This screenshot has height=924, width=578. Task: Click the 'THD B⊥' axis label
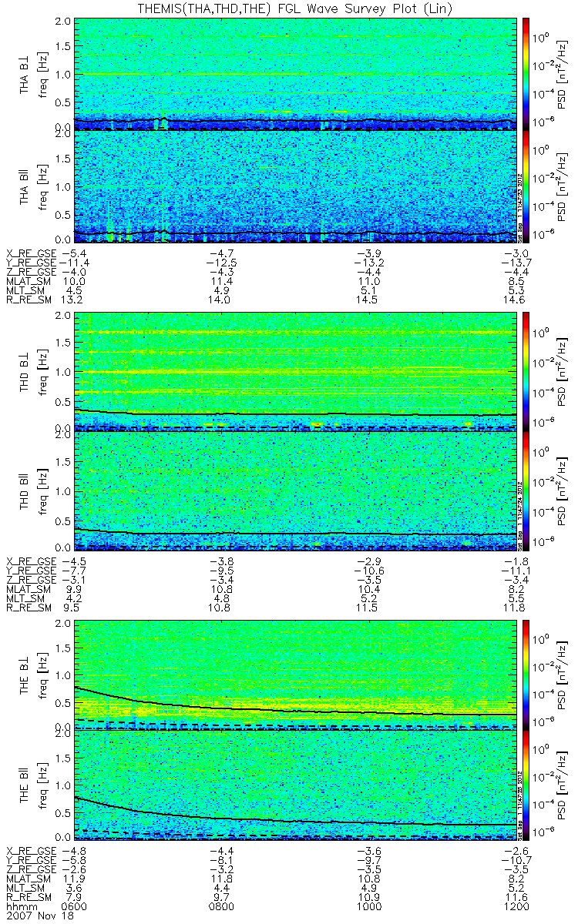pyautogui.click(x=25, y=371)
